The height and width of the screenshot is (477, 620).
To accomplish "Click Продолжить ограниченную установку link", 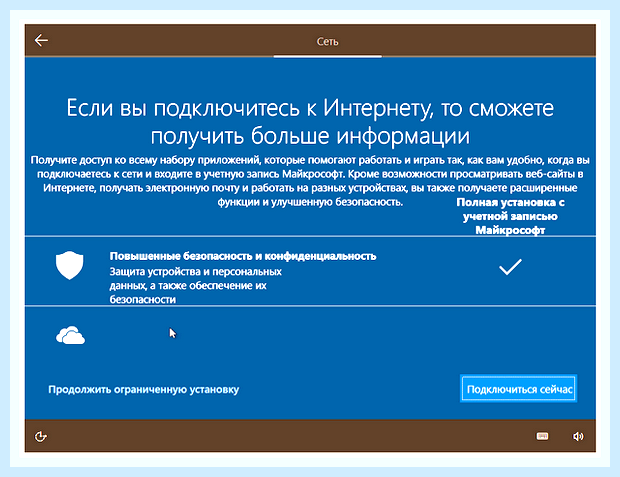I will pos(144,390).
